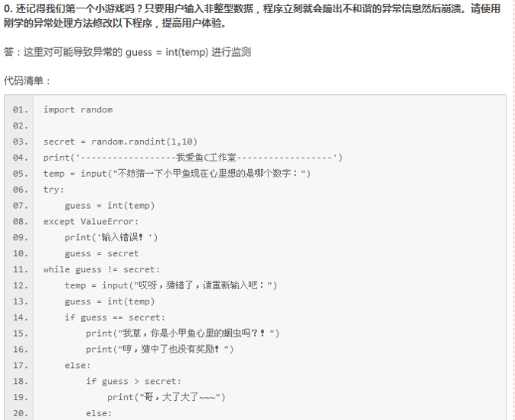Click the print('输入错误！') line

[111, 237]
